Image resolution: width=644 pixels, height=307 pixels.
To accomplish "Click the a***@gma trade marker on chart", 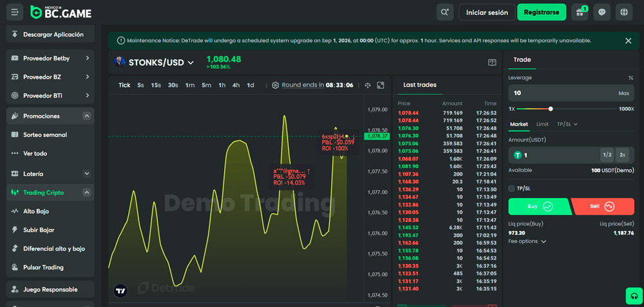I will pyautogui.click(x=292, y=177).
